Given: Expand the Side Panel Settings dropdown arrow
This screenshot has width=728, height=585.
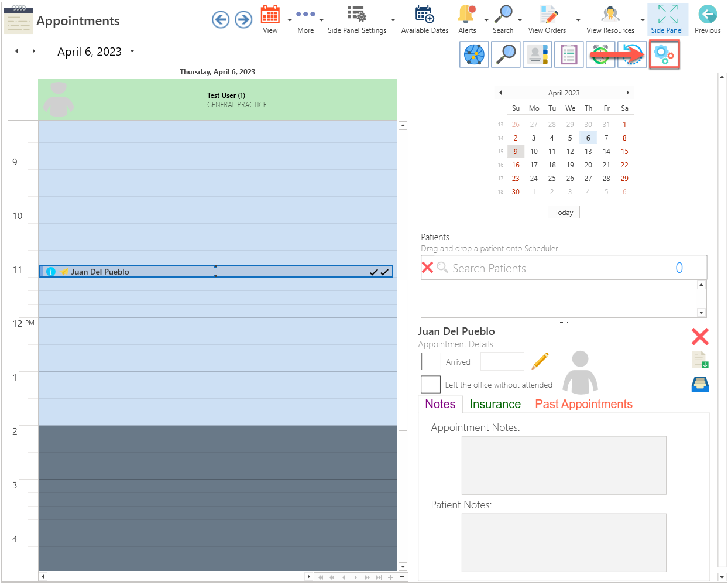Looking at the screenshot, I should [393, 20].
